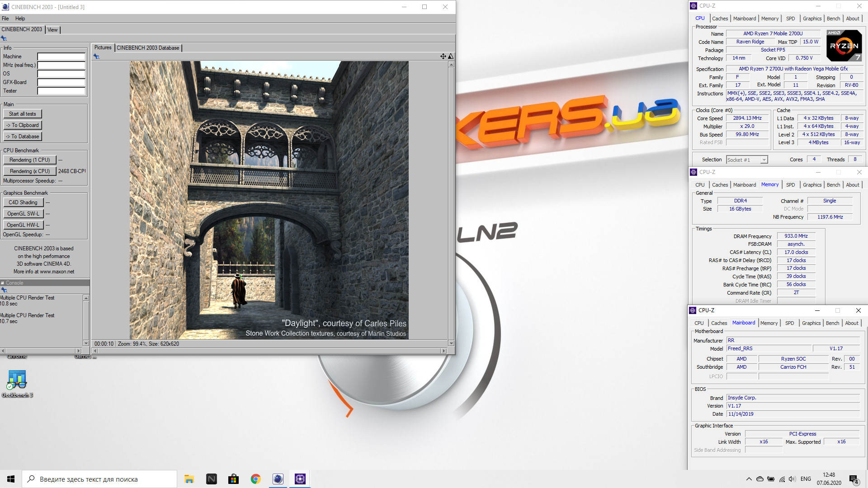Click the battery power tray icon
The image size is (868, 488).
coord(771,479)
